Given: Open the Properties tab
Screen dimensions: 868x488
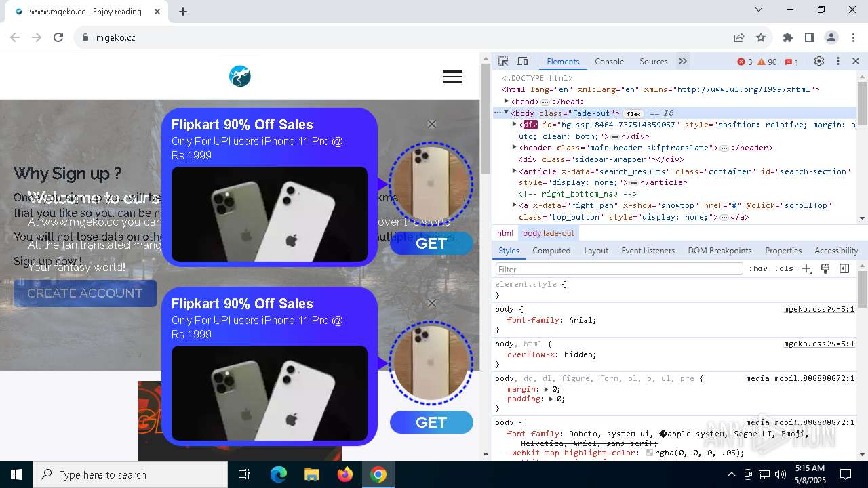Looking at the screenshot, I should click(x=783, y=251).
